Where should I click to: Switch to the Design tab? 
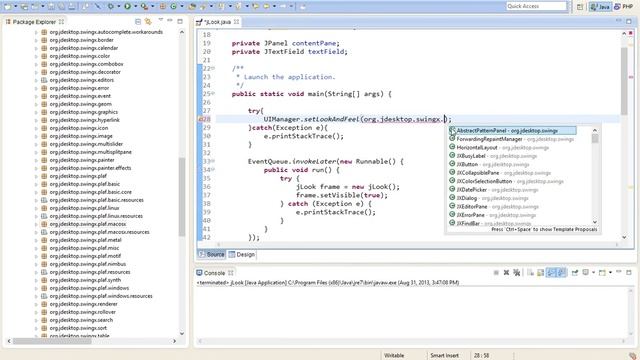coord(242,254)
